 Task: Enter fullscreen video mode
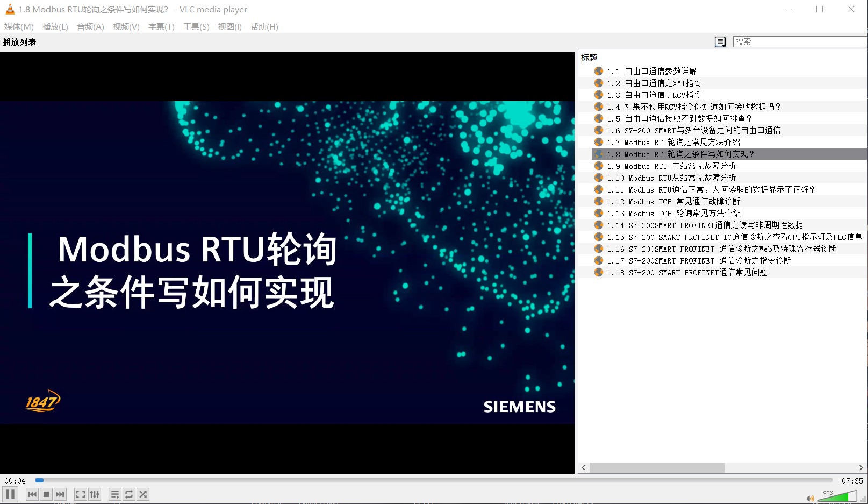coord(81,494)
